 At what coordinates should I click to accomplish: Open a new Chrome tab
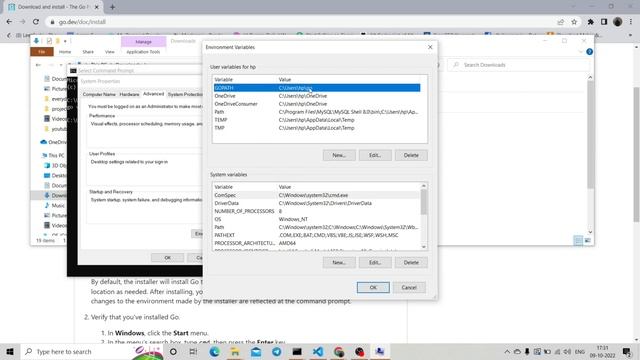(x=112, y=7)
